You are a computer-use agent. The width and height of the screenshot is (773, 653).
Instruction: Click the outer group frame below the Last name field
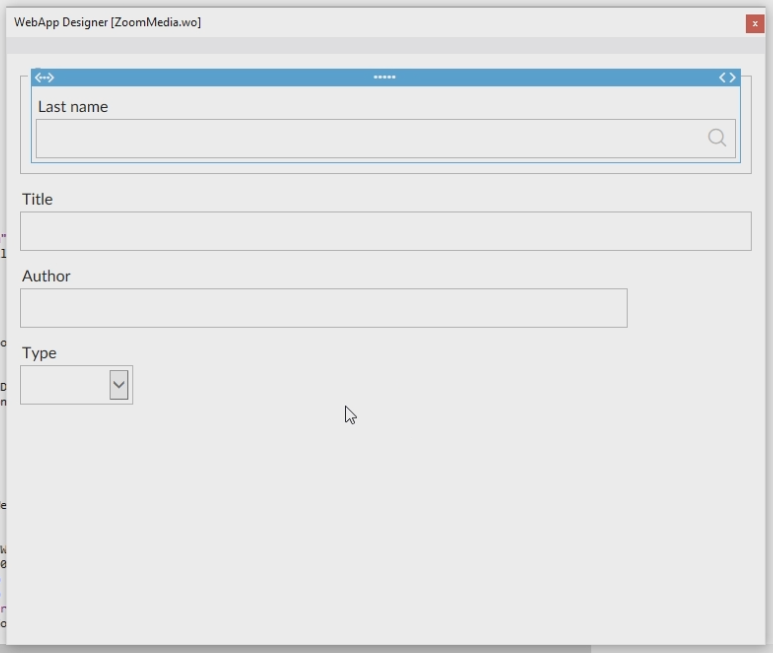pyautogui.click(x=385, y=169)
